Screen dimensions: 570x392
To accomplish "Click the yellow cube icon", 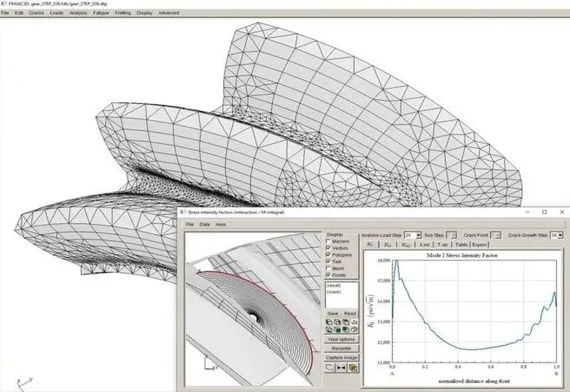I will click(x=353, y=367).
